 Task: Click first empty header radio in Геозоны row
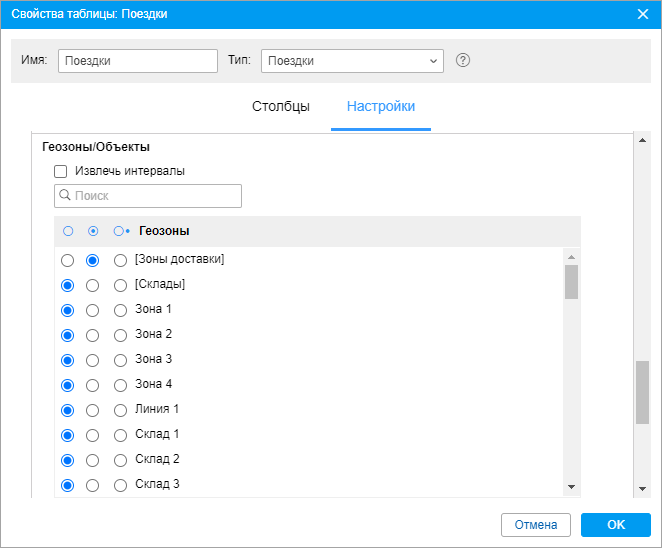(x=68, y=231)
